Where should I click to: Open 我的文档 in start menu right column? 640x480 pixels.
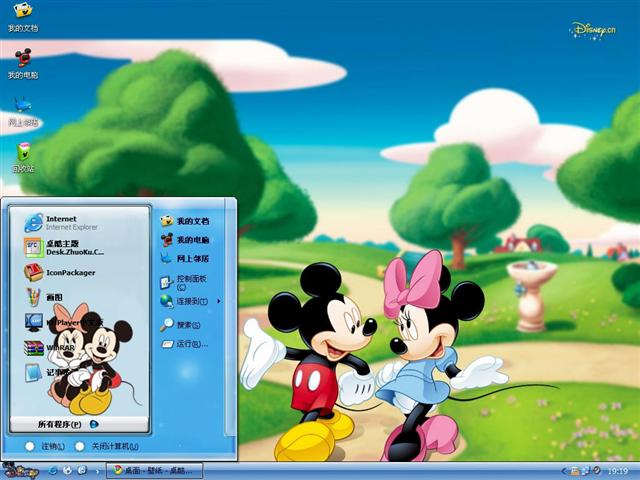tap(185, 221)
